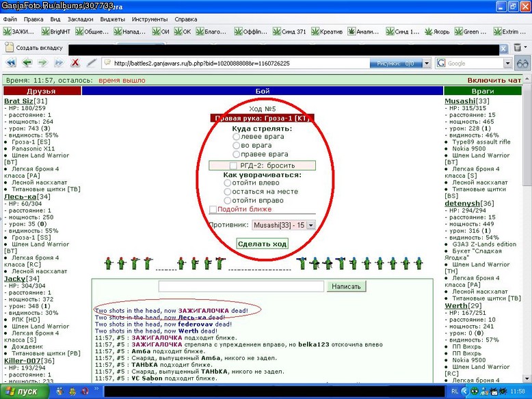
Task: Click the chat message input field
Action: click(241, 286)
